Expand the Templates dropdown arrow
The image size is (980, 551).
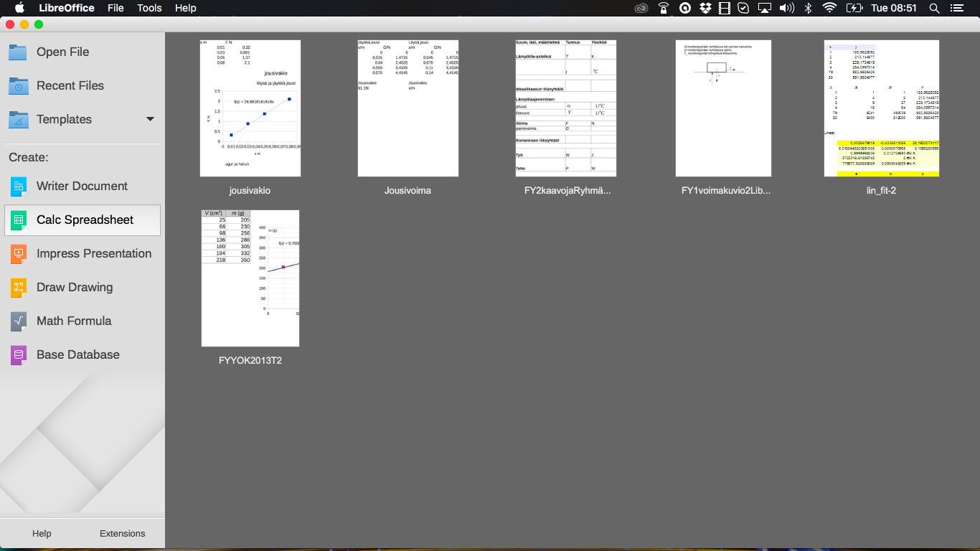tap(150, 119)
